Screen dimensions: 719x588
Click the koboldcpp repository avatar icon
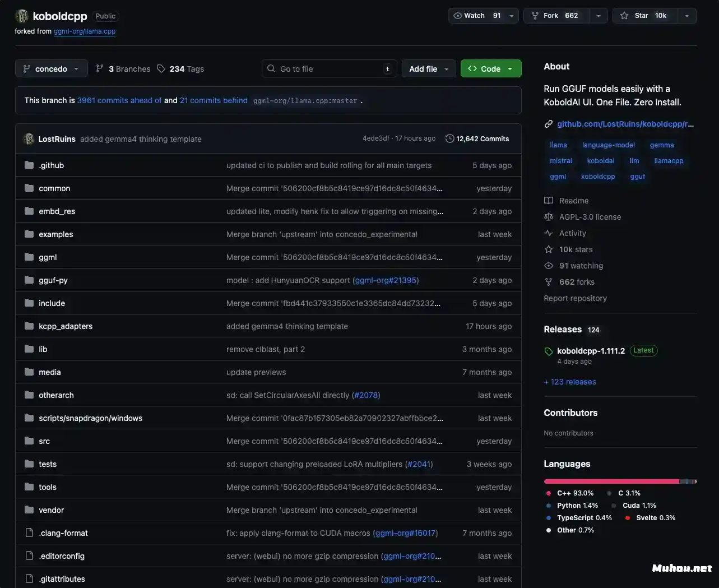coord(22,16)
